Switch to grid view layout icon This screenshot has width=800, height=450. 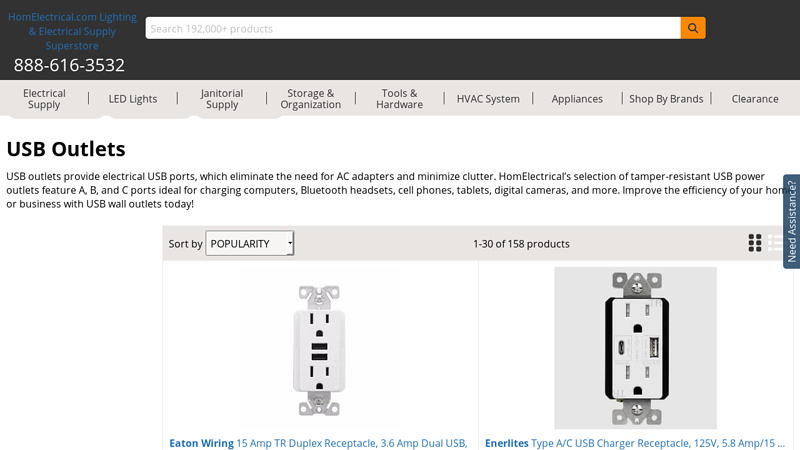tap(755, 243)
